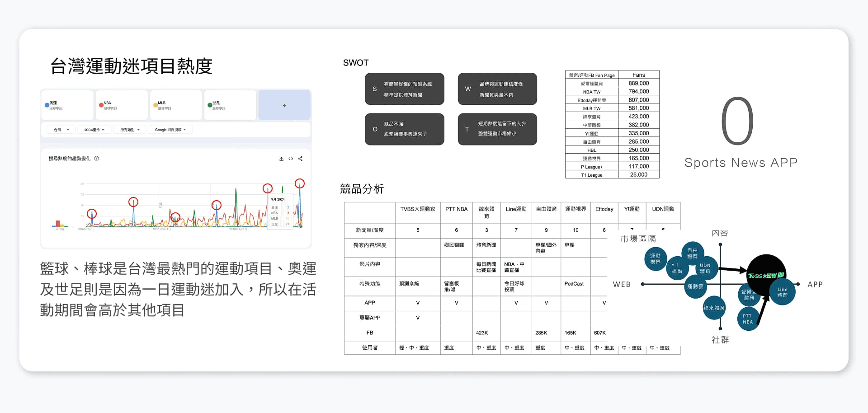The width and height of the screenshot is (868, 413).
Task: Click the 緯來體育 bubble in the market map
Action: [714, 308]
